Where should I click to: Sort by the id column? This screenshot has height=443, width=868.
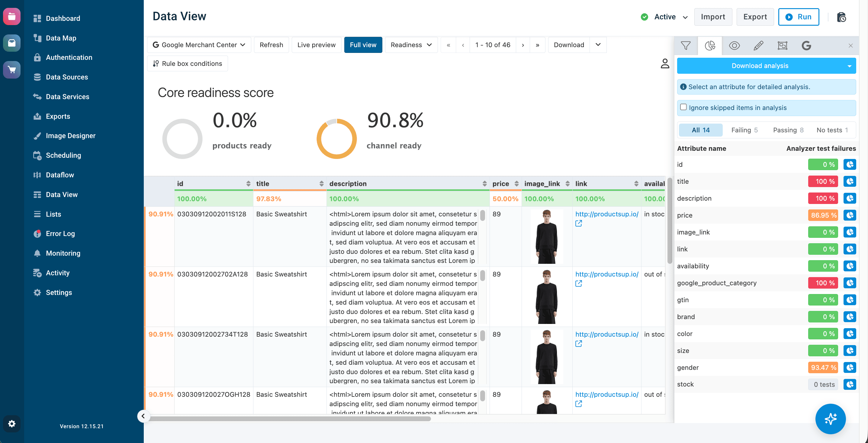pos(248,183)
